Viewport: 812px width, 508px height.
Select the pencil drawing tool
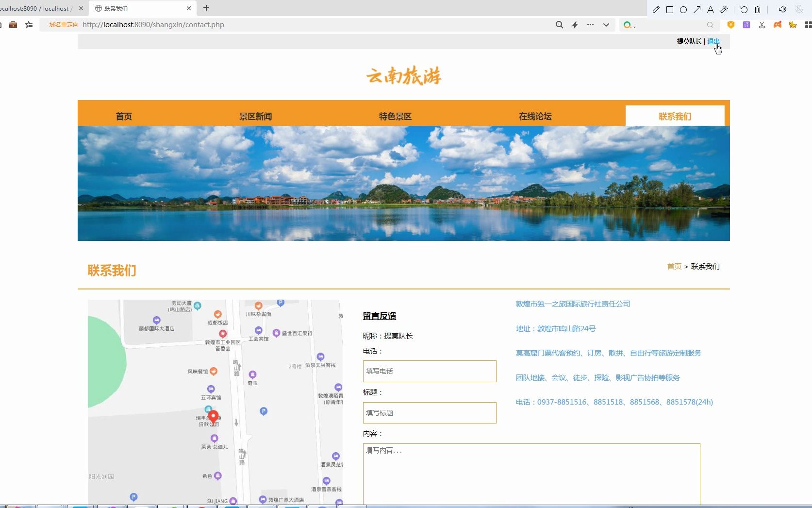pos(656,10)
